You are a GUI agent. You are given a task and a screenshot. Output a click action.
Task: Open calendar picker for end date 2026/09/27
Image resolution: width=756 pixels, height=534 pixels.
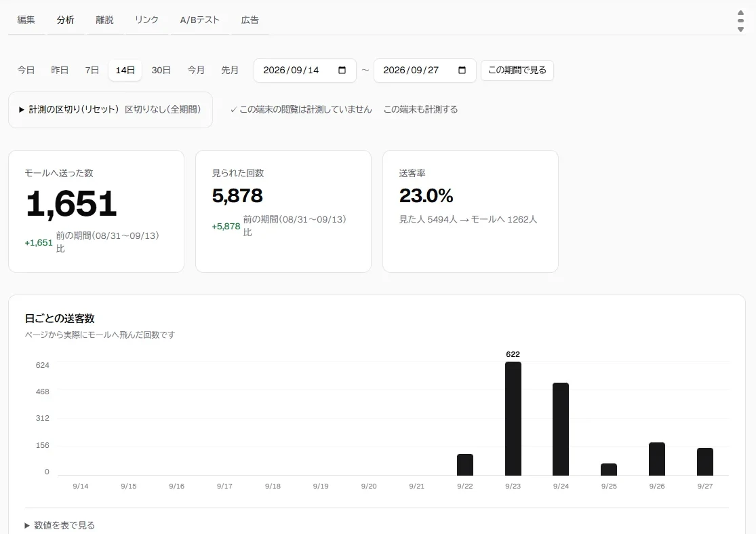pos(462,70)
